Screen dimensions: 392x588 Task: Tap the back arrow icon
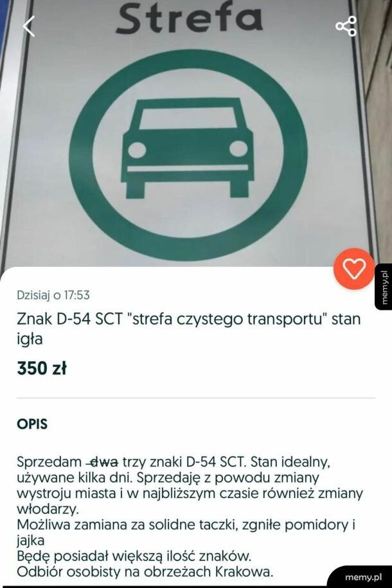29,26
